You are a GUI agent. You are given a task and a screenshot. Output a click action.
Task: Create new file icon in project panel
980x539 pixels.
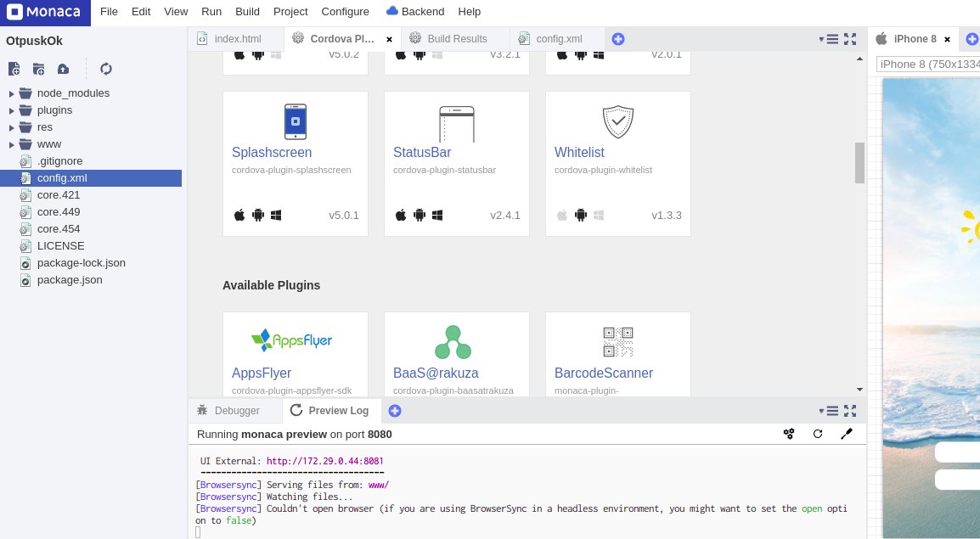click(14, 69)
